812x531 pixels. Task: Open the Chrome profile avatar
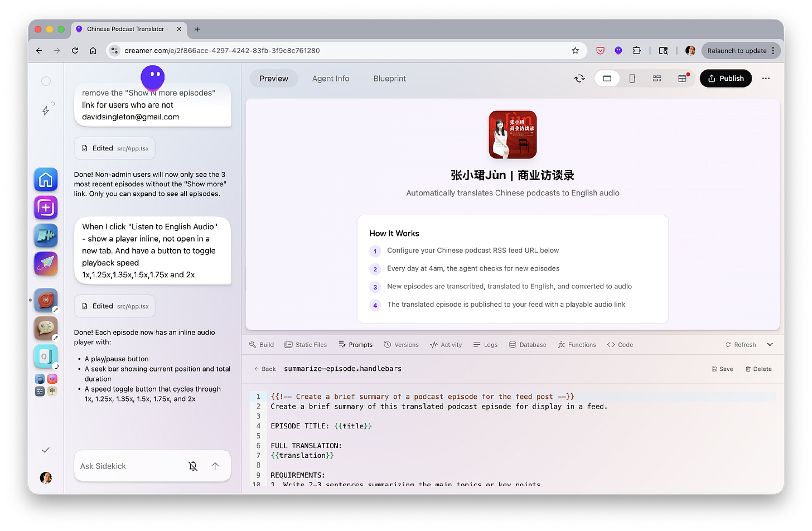tap(690, 51)
